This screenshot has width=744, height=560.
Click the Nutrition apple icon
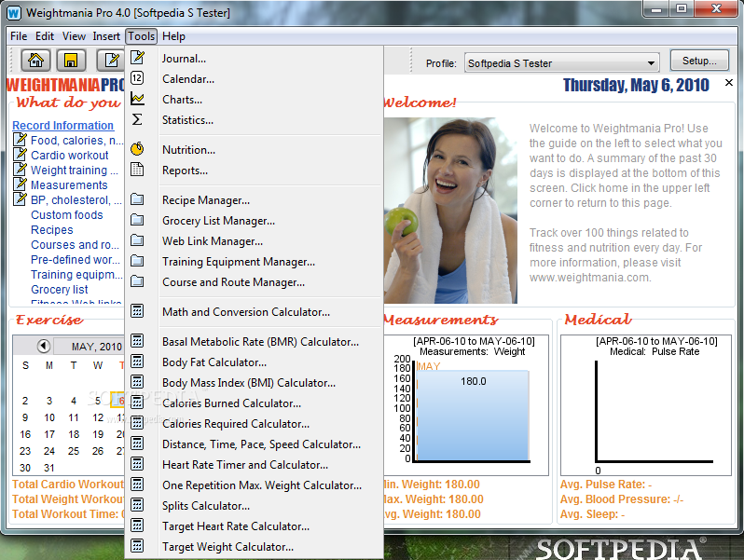137,149
